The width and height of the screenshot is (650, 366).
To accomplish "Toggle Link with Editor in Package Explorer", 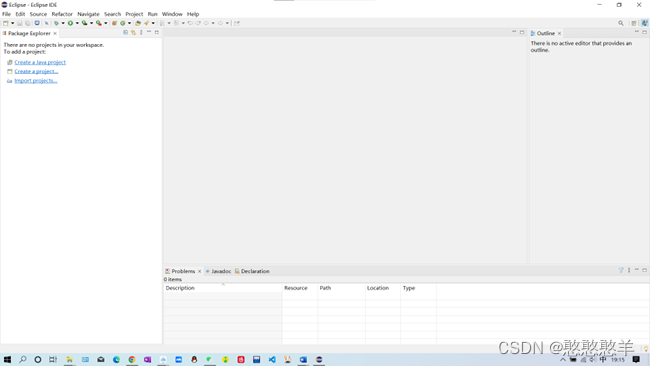I will 133,32.
